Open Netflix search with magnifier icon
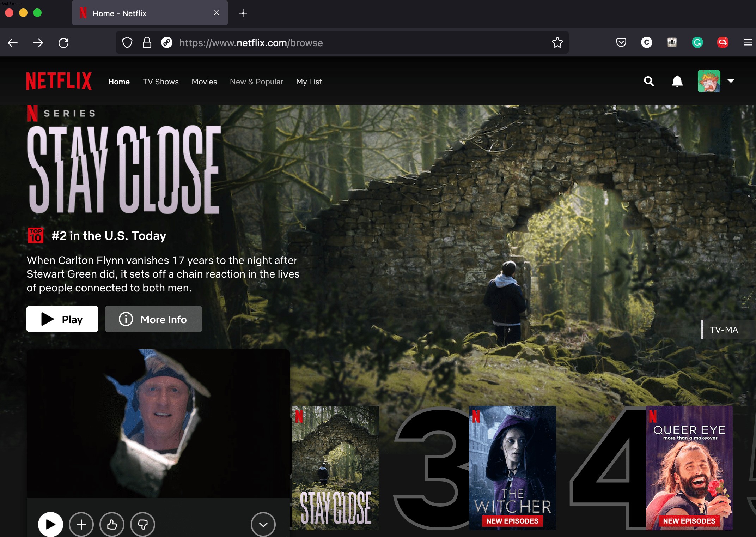Screen dimensions: 756x537 click(649, 82)
